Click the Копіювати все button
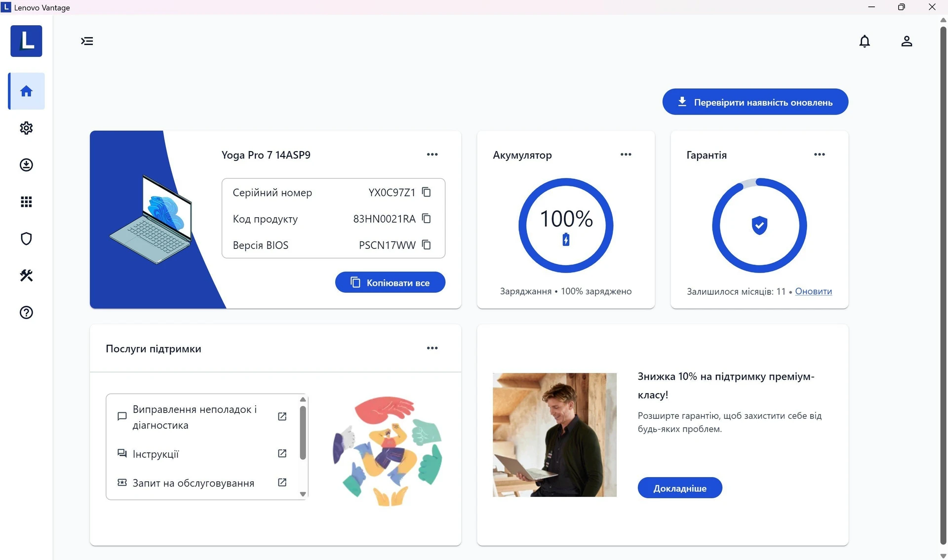The width and height of the screenshot is (948, 560). [x=390, y=282]
